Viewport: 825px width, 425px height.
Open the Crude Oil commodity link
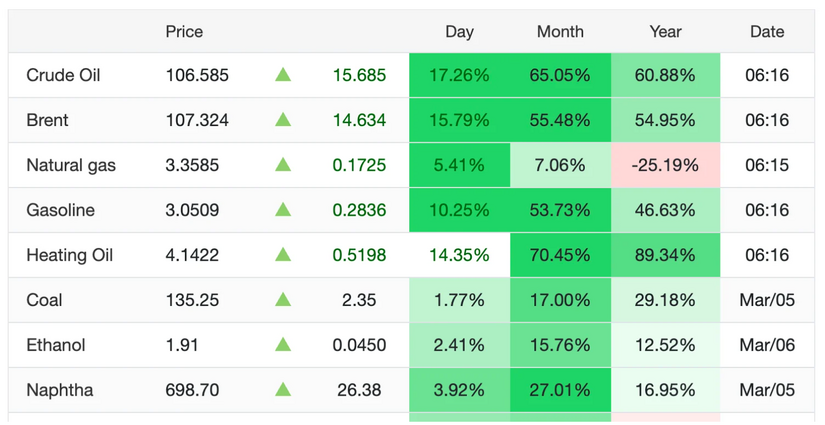[x=63, y=75]
